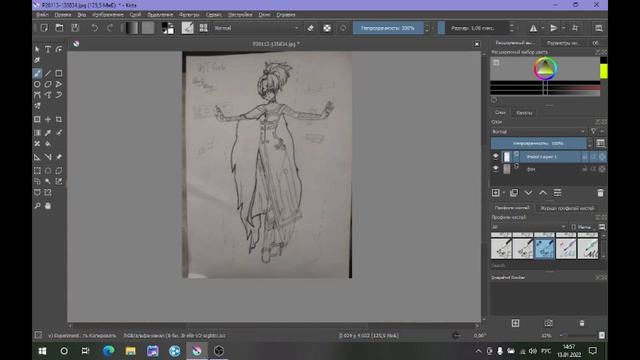Viewport: 640px width, 360px height.
Task: Toggle horizontal mirror mode in toolbar
Action: [x=533, y=28]
